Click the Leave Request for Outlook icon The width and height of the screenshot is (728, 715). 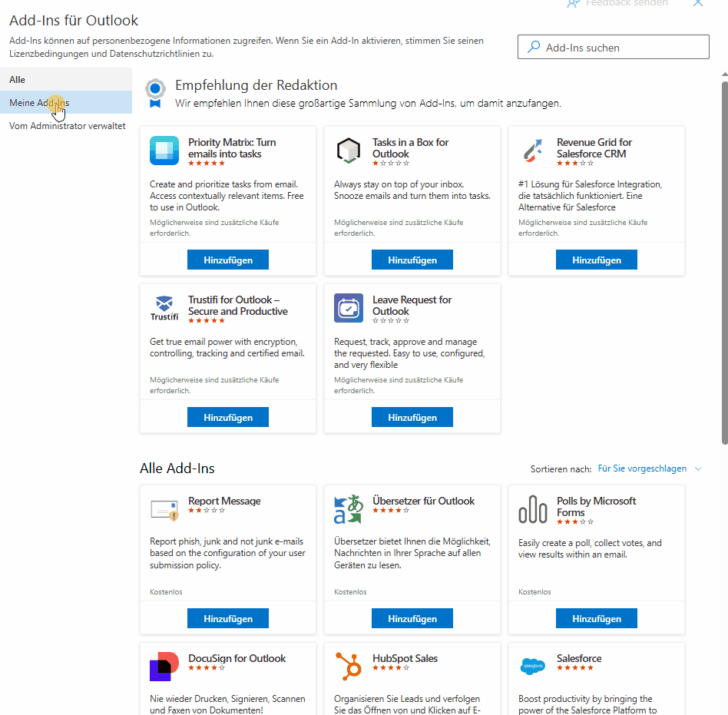(x=348, y=308)
